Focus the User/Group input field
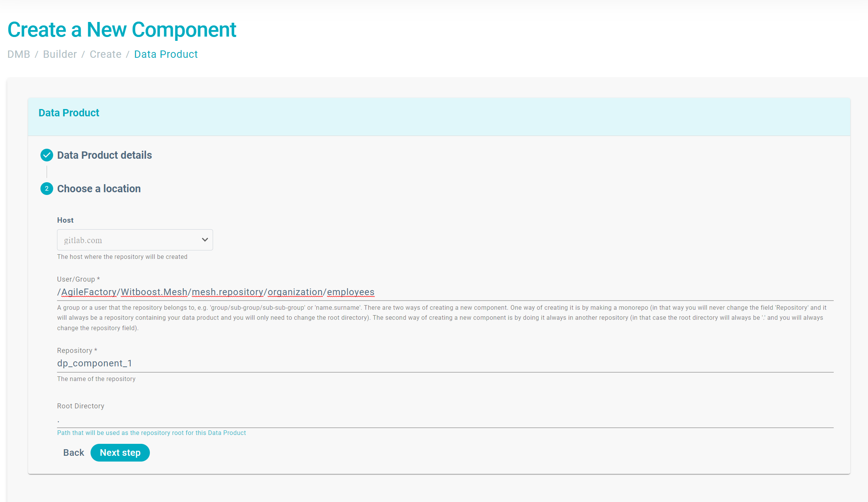This screenshot has width=868, height=502. 445,292
